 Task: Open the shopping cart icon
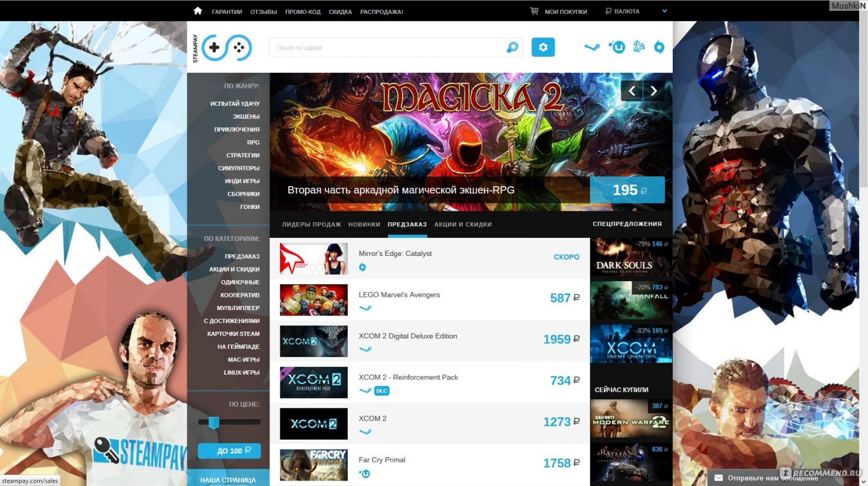[x=534, y=11]
